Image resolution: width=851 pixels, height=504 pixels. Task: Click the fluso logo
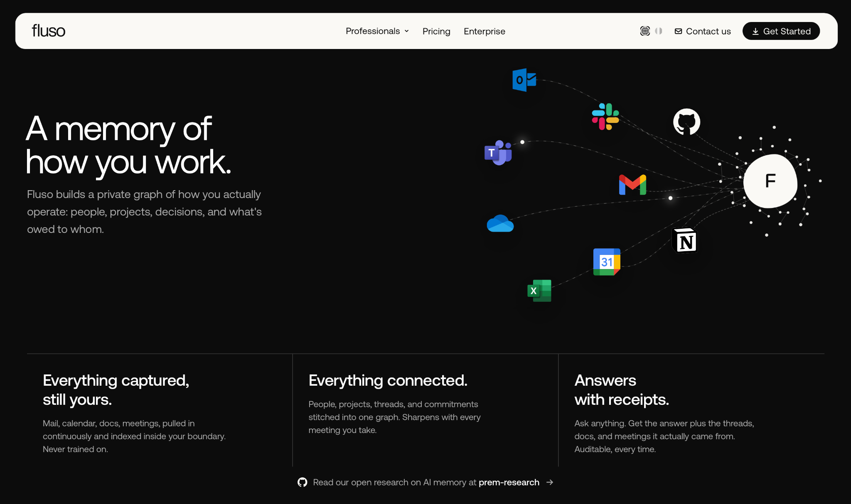tap(49, 31)
